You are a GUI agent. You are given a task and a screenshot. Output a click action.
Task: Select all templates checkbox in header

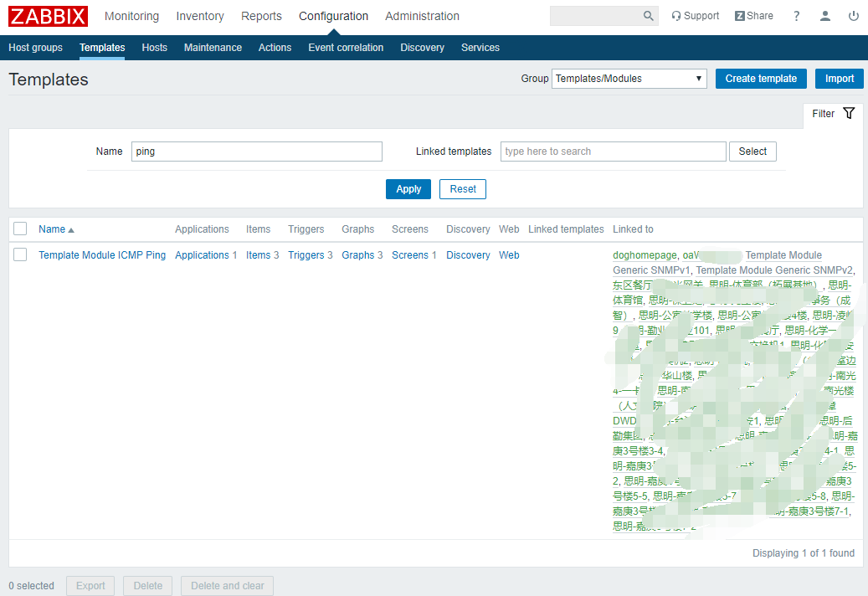pos(20,229)
